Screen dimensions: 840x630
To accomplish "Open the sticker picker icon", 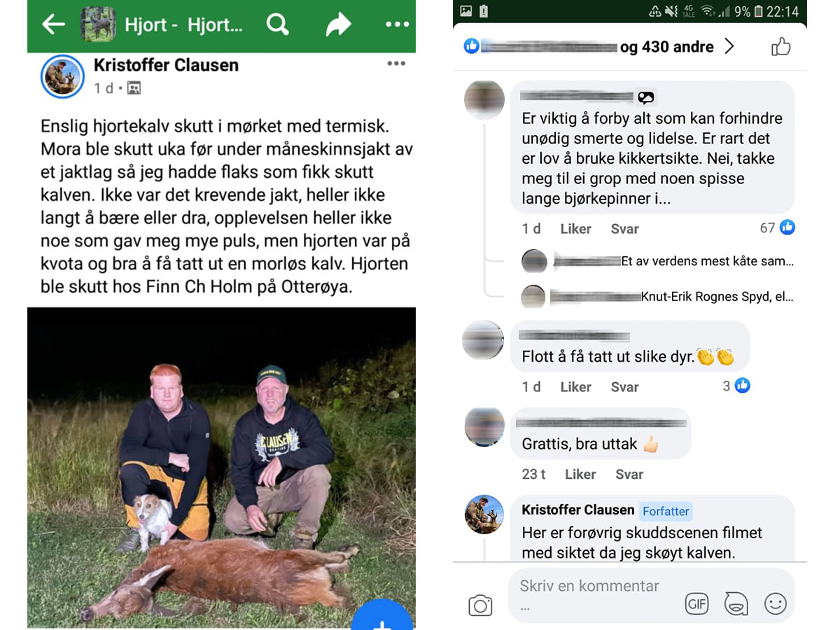I will point(736,603).
